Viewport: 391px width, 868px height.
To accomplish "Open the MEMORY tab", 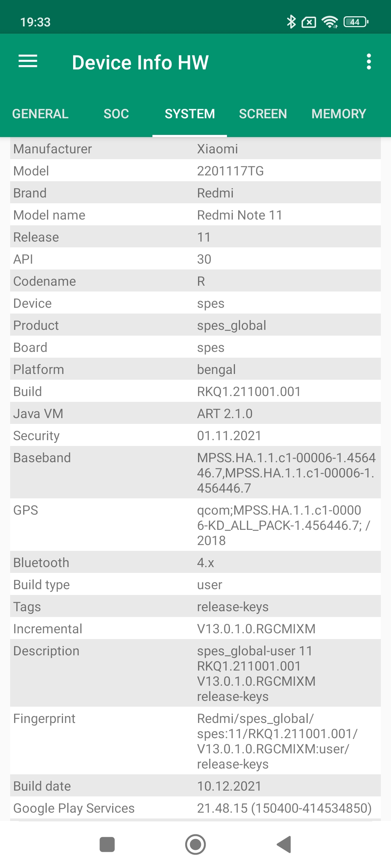I will (x=339, y=114).
